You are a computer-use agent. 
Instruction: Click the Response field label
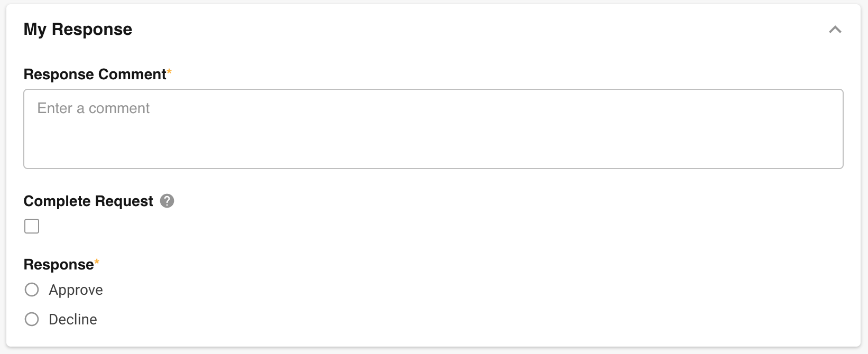(x=59, y=265)
